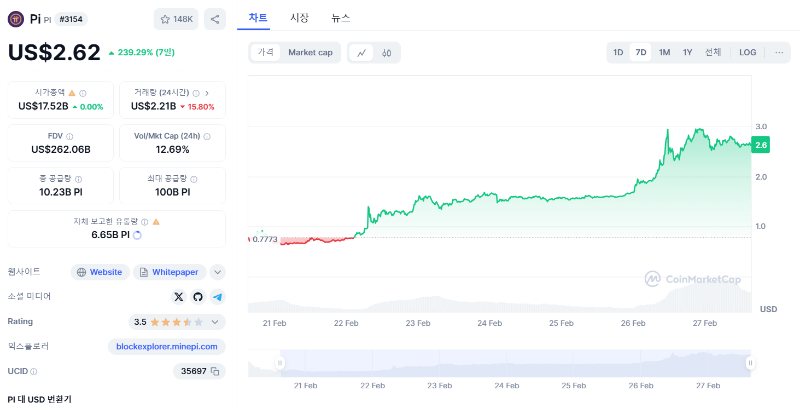Open the Markets (시장) tab

[x=299, y=18]
